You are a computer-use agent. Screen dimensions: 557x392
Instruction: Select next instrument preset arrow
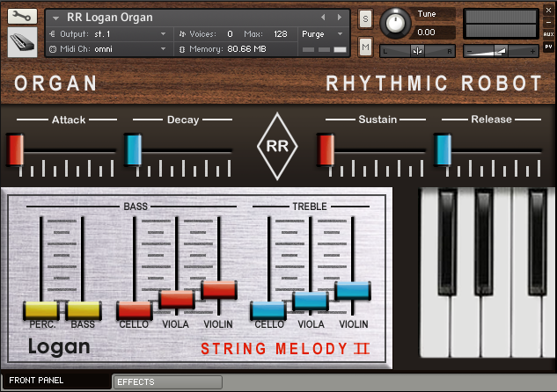tap(340, 17)
